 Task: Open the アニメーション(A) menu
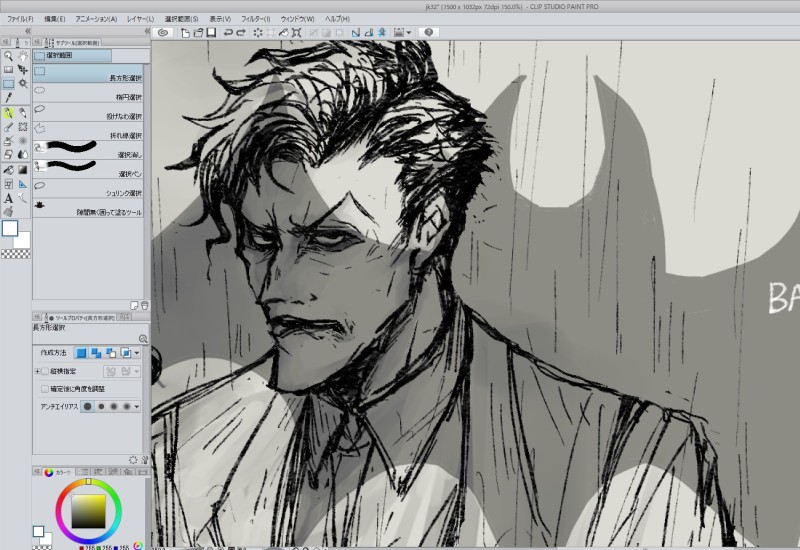tap(96, 19)
